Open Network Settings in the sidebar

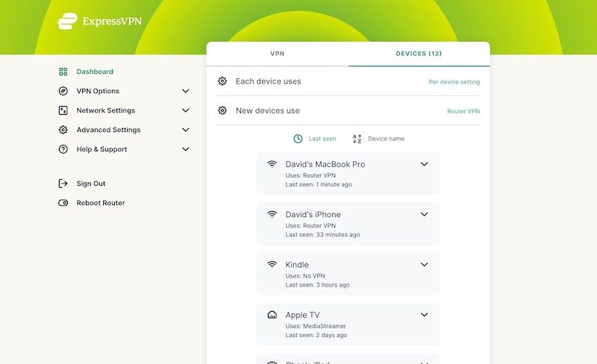(x=106, y=110)
